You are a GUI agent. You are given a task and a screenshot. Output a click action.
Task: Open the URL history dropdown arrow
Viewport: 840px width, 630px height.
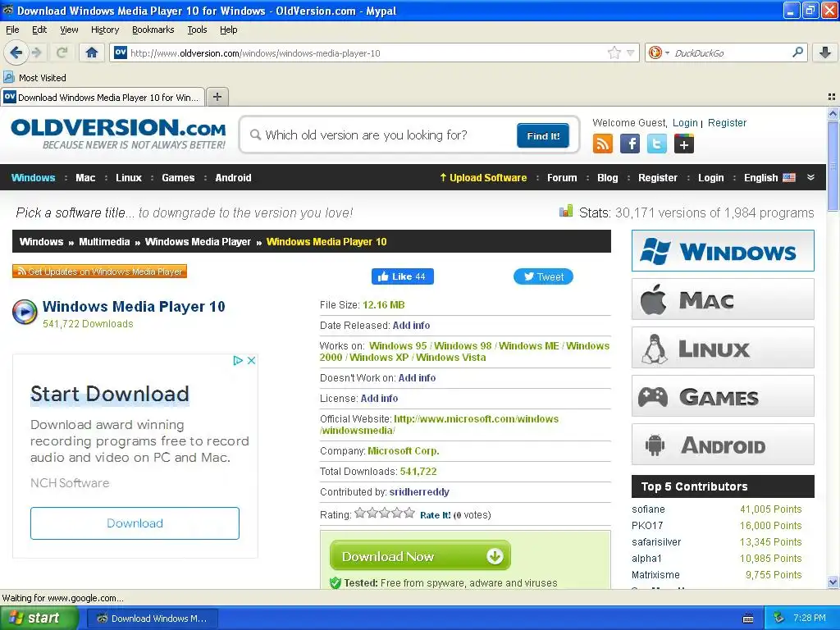[x=631, y=52]
